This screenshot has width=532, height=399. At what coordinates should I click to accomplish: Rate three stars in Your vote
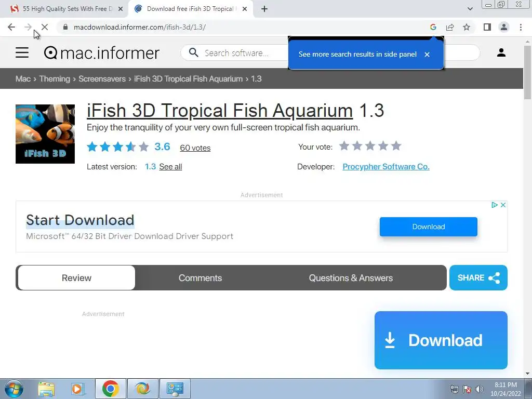click(x=370, y=146)
